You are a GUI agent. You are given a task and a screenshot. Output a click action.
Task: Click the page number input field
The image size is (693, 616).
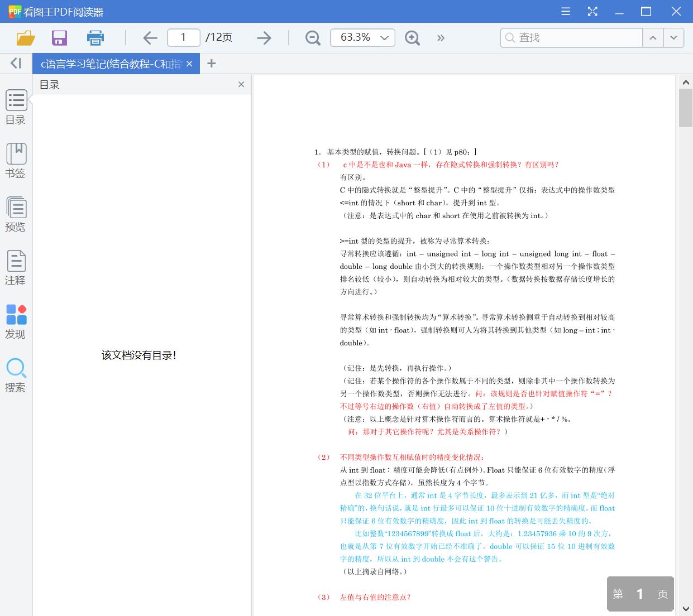(x=183, y=37)
